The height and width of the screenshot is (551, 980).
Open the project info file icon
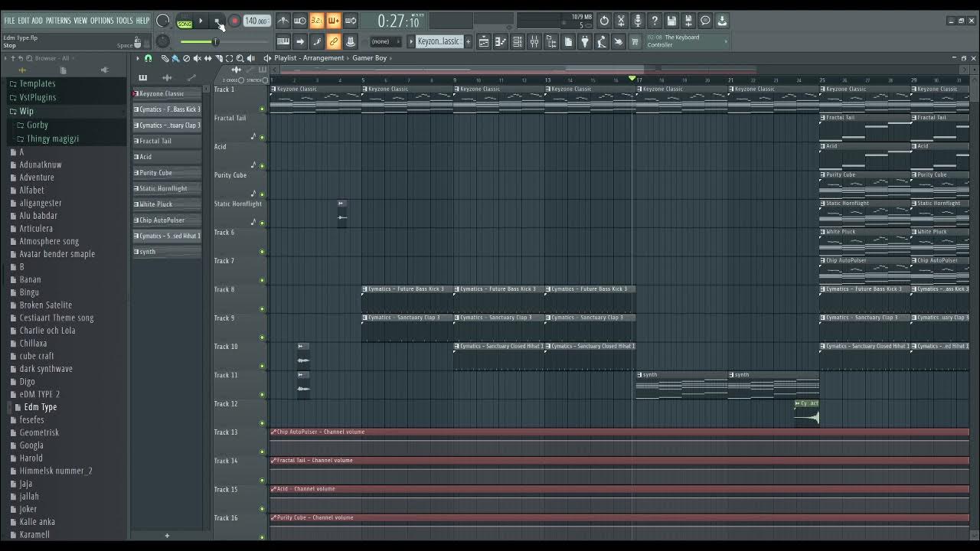[x=568, y=41]
